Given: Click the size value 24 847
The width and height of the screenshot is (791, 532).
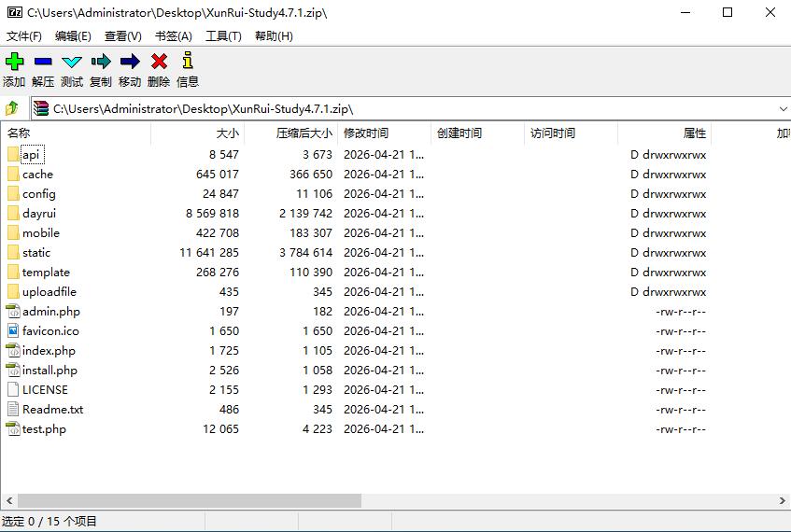Looking at the screenshot, I should pyautogui.click(x=221, y=193).
